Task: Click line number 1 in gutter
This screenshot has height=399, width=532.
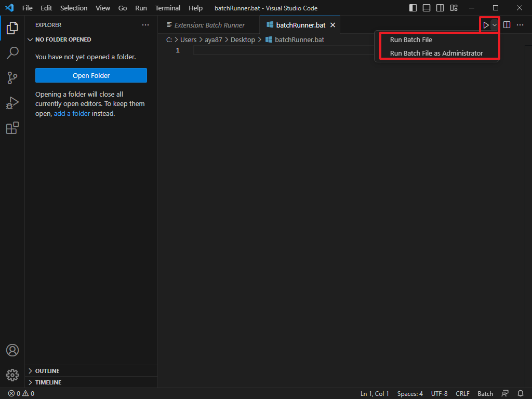Action: [x=178, y=50]
